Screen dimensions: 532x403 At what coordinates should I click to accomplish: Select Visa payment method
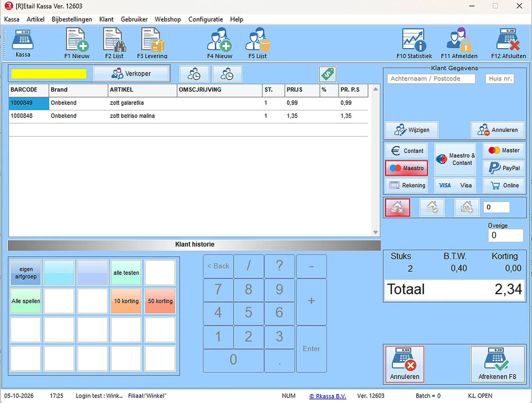[455, 185]
